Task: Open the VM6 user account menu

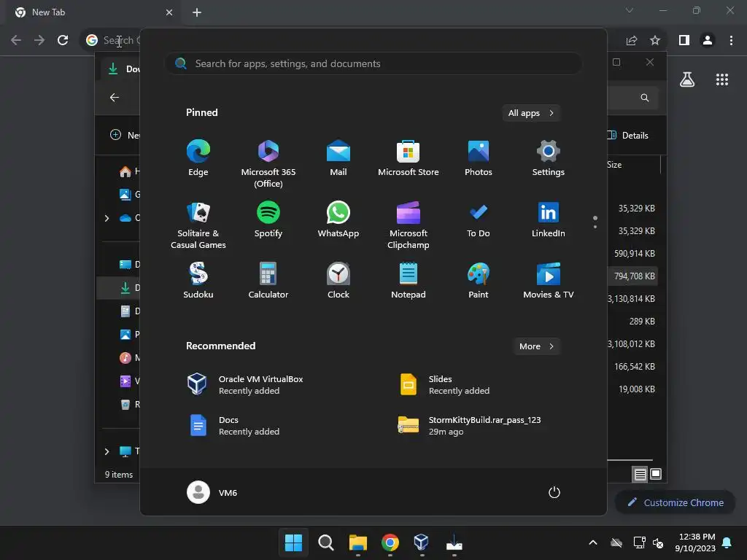Action: click(212, 492)
